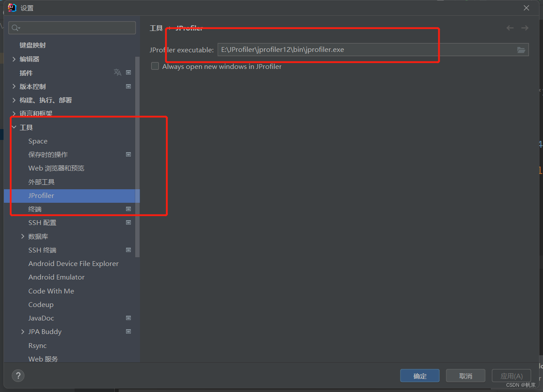Open Web 服务 settings
Image resolution: width=543 pixels, height=392 pixels.
pyautogui.click(x=43, y=359)
